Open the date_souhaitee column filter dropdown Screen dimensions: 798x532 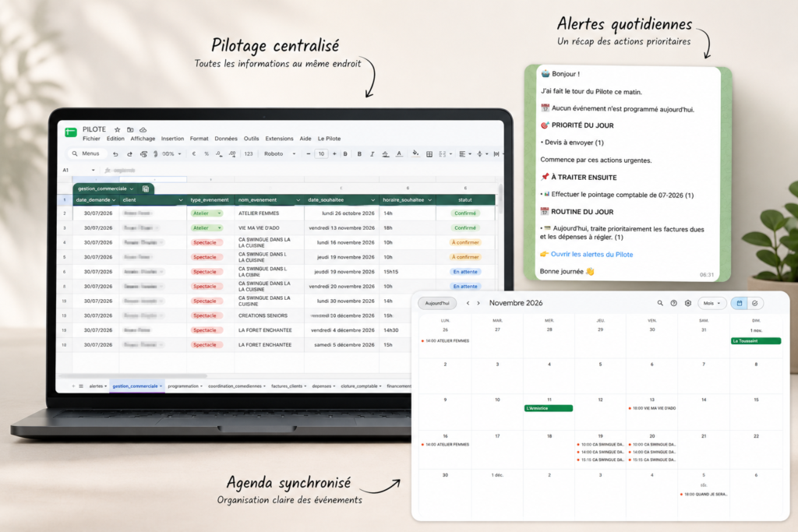point(373,200)
